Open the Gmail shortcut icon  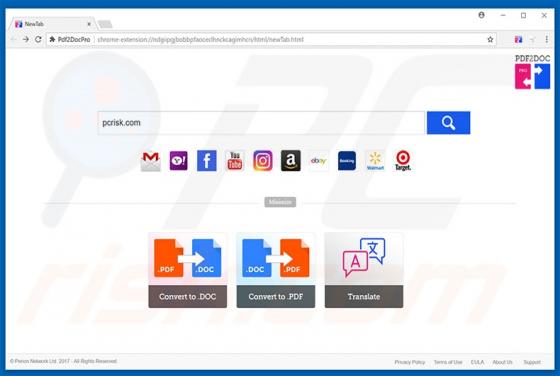(150, 161)
